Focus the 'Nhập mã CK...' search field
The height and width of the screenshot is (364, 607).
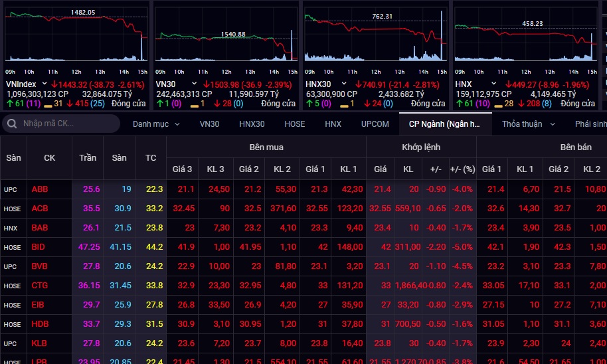[x=61, y=124]
